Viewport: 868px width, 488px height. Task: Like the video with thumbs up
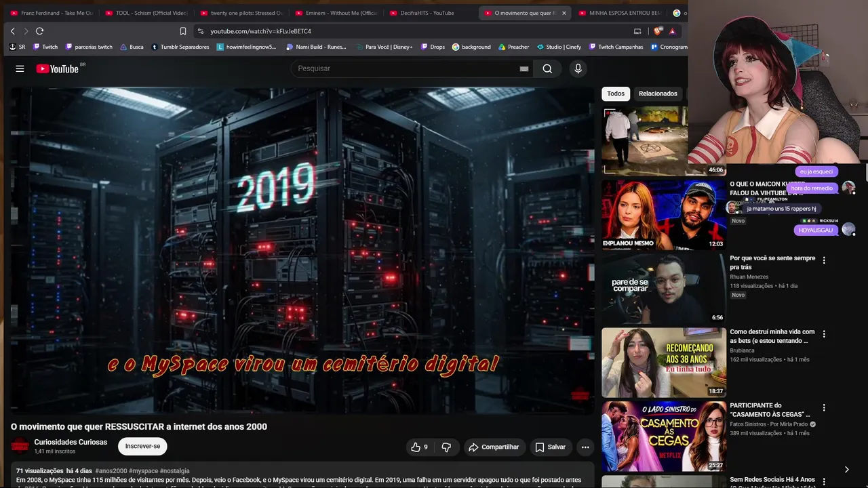point(419,447)
